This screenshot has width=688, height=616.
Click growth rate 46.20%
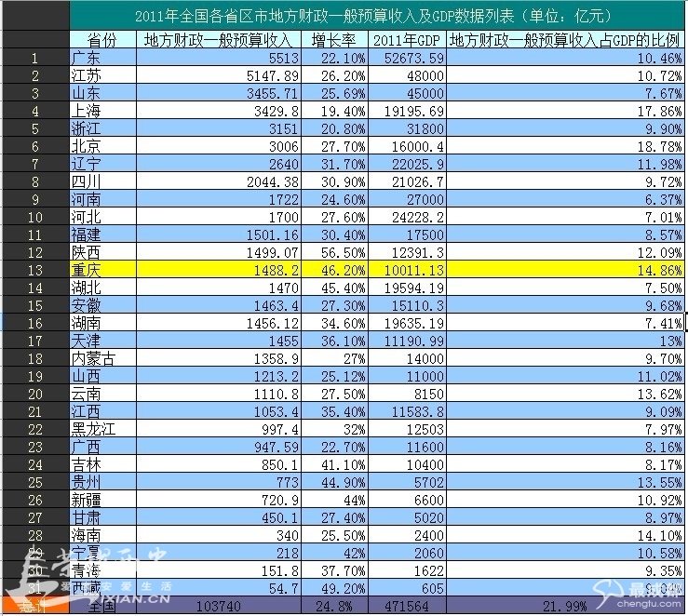(335, 270)
